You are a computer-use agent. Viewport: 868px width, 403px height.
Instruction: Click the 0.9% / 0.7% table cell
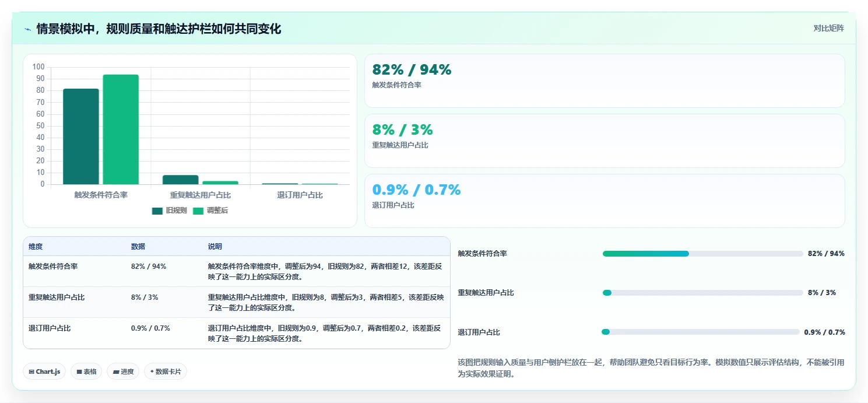coord(150,328)
